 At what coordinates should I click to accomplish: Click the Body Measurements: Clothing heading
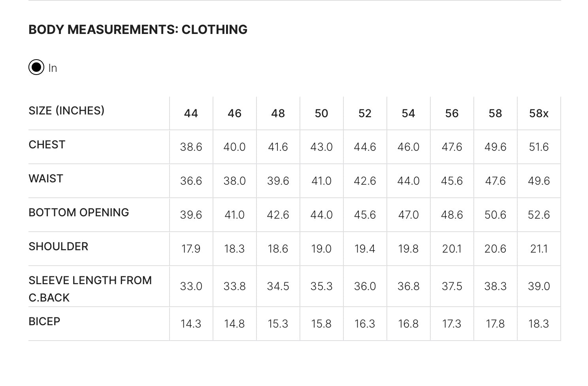pyautogui.click(x=138, y=30)
